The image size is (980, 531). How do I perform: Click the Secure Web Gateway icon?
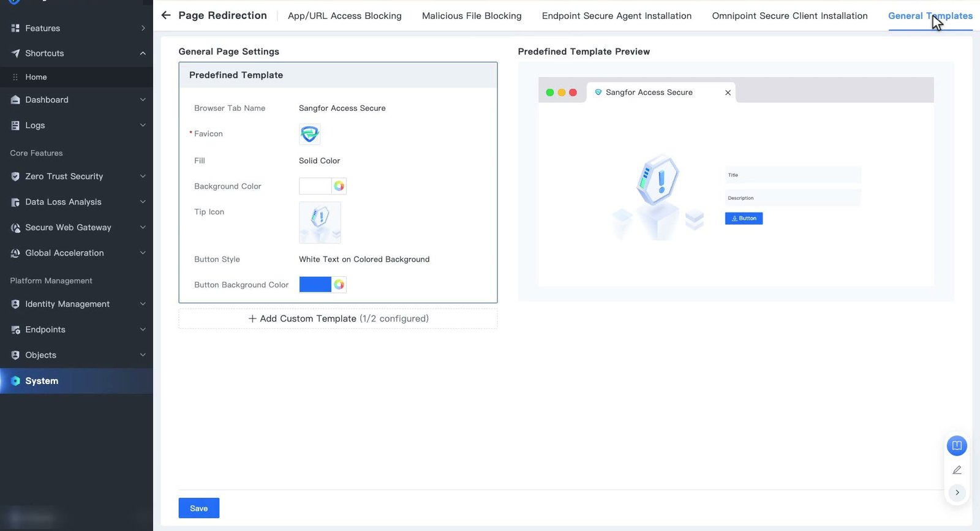tap(15, 228)
